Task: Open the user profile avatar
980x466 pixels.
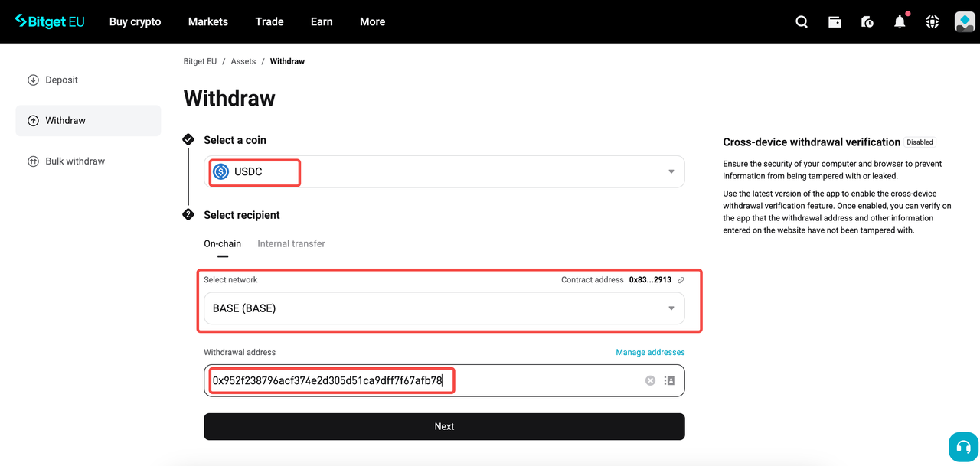Action: 965,21
